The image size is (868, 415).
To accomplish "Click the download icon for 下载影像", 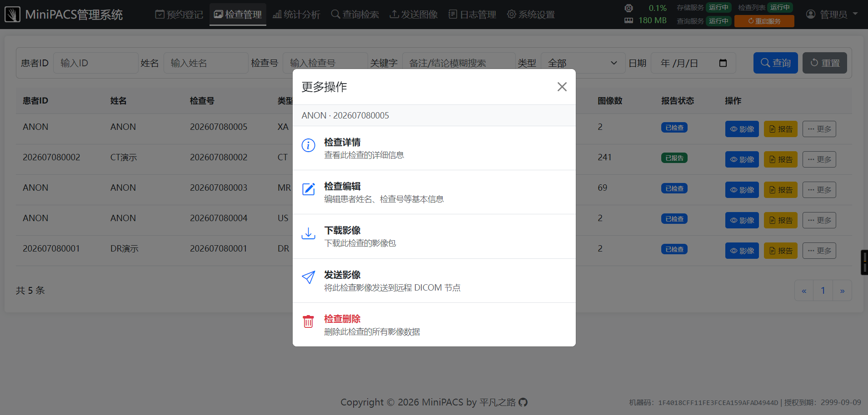I will [308, 233].
